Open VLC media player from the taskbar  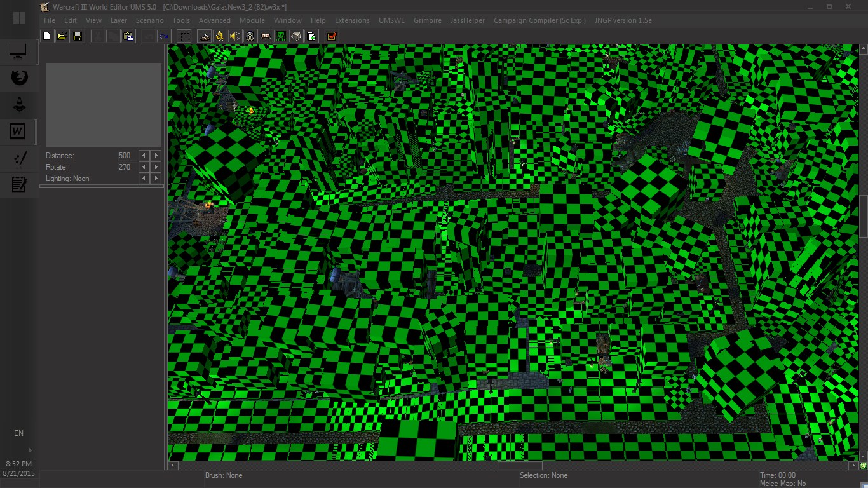pyautogui.click(x=18, y=104)
